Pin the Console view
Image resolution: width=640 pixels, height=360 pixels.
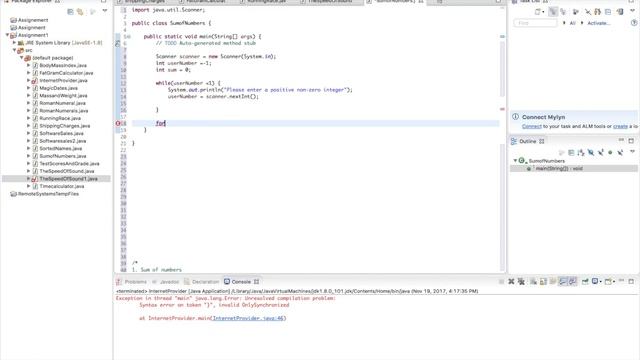point(585,282)
